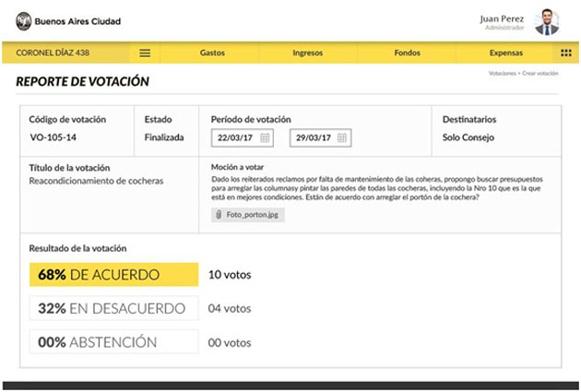Open the Expensas tab
Screen dimensions: 581x392
pos(505,53)
